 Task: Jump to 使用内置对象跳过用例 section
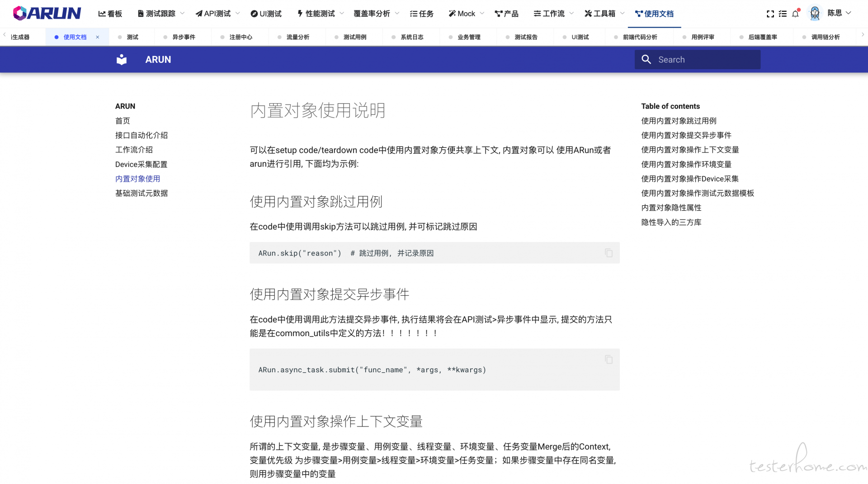[679, 121]
